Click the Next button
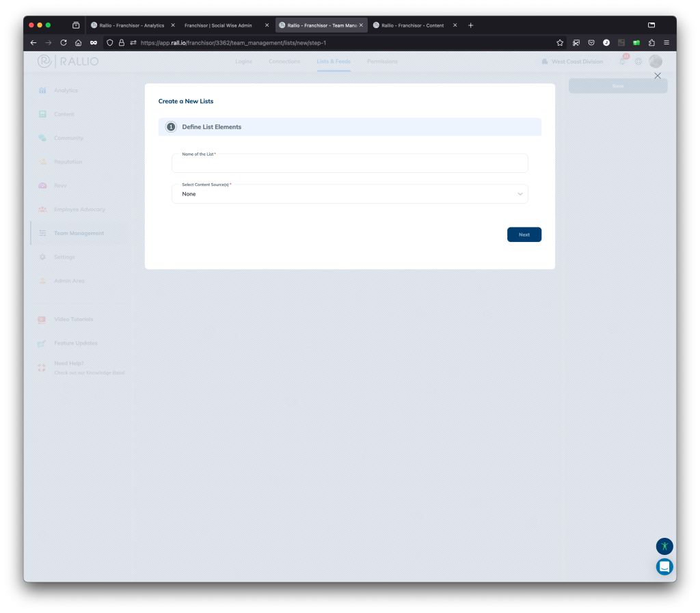Image resolution: width=700 pixels, height=613 pixels. pos(524,234)
